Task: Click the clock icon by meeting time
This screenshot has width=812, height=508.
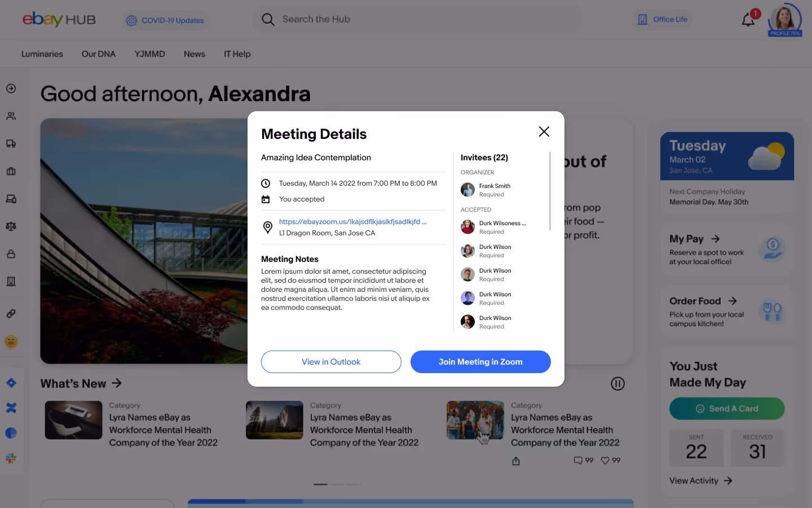Action: tap(266, 183)
